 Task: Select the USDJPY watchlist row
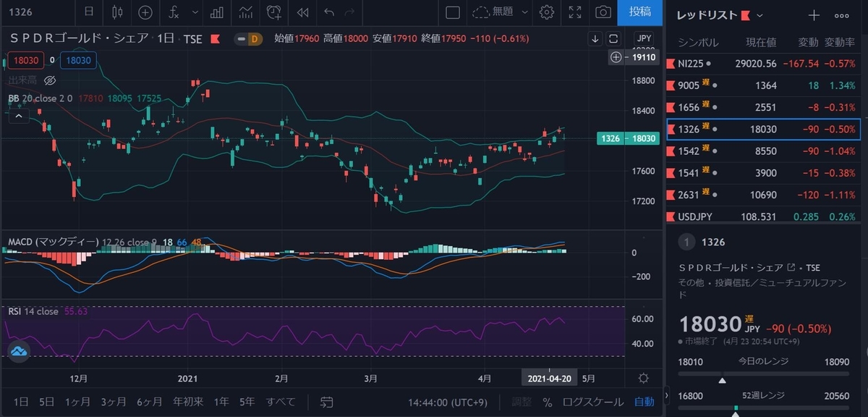pyautogui.click(x=763, y=216)
